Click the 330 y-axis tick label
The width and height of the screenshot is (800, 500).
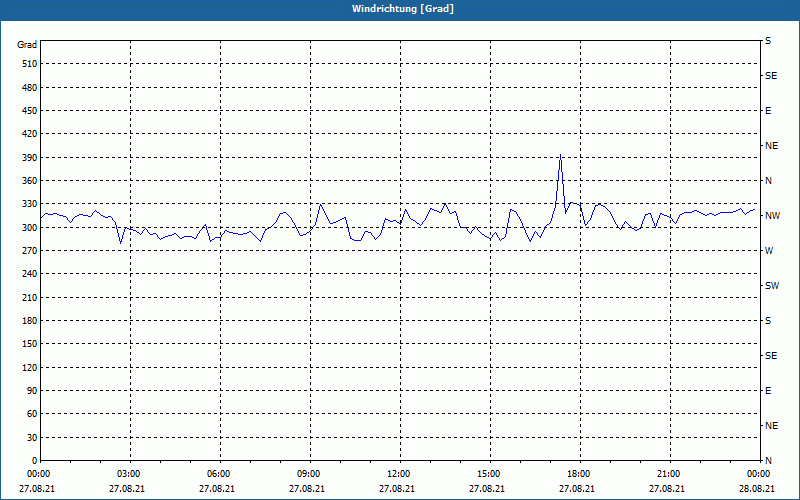(x=30, y=204)
